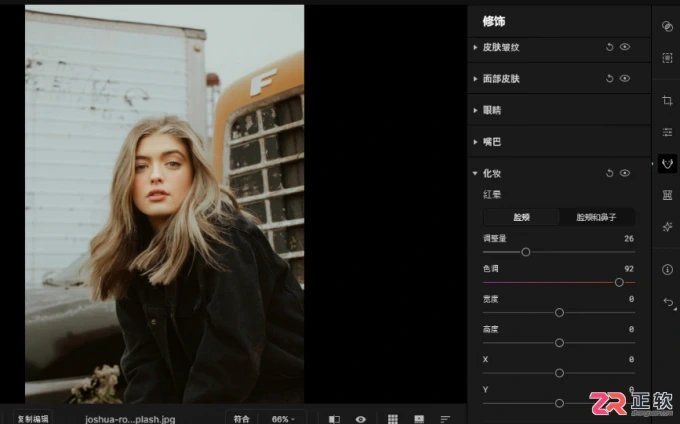This screenshot has height=424, width=680.
Task: Toggle the split before/after compare icon
Action: click(334, 419)
